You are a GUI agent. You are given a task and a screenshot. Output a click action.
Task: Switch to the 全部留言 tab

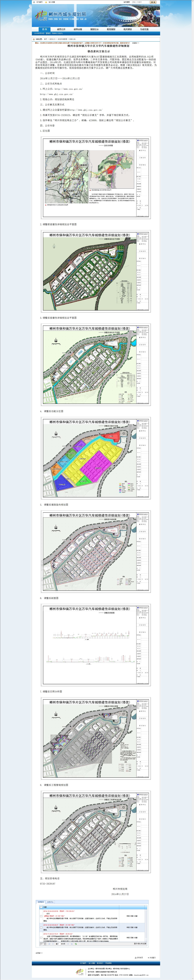pyautogui.click(x=41, y=902)
